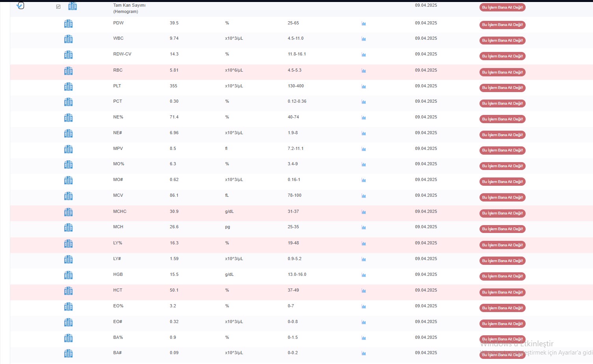Toggle the checkbox beside Tam Kan Sayımı
Screen dimensions: 593x364
(58, 7)
